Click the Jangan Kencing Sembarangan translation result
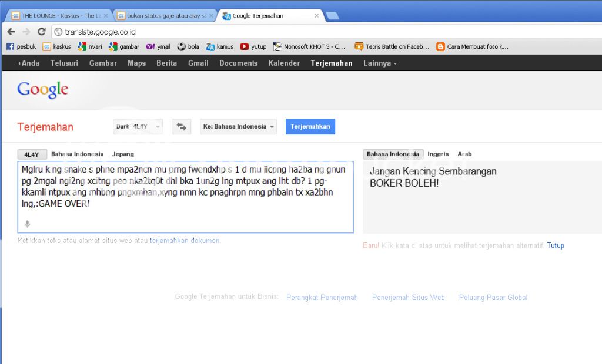 433,171
